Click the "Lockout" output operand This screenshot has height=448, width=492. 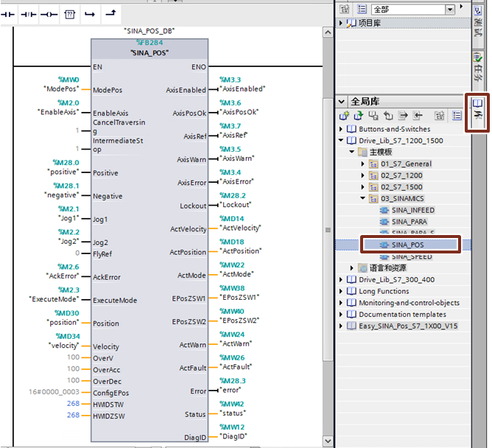(x=236, y=205)
